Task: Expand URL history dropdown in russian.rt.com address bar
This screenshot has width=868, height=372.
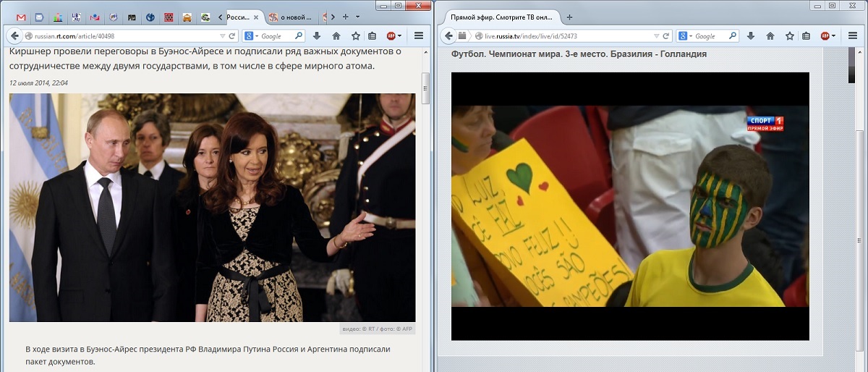Action: 222,35
